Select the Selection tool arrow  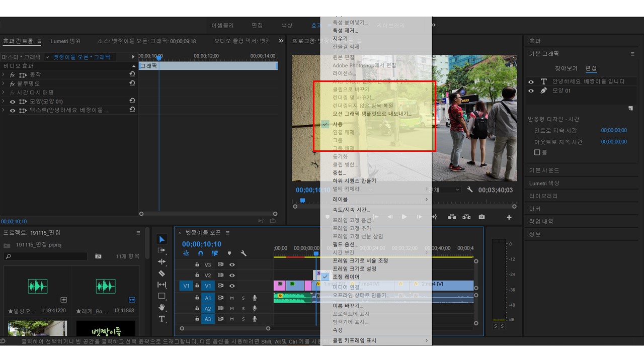pos(162,239)
